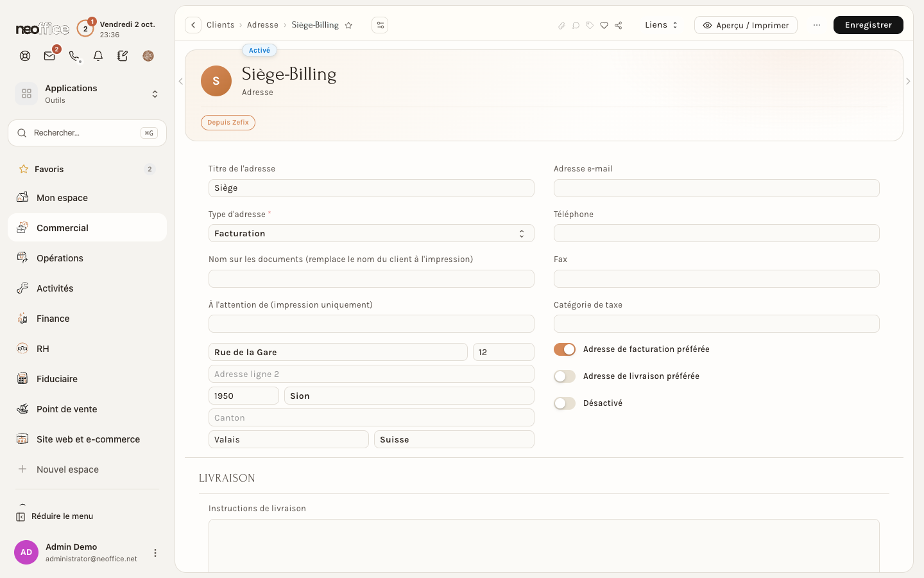924x578 pixels.
Task: Click the Depuis Zefix tag
Action: point(228,123)
